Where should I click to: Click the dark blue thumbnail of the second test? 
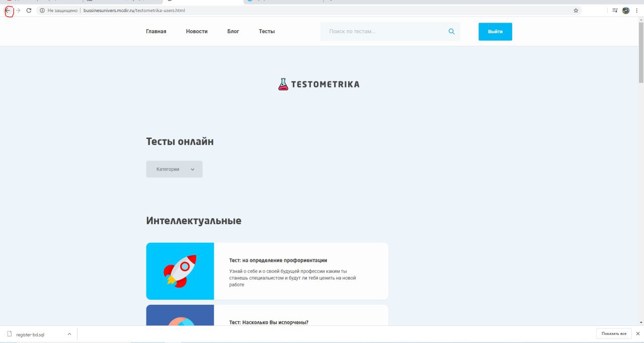[x=180, y=315]
